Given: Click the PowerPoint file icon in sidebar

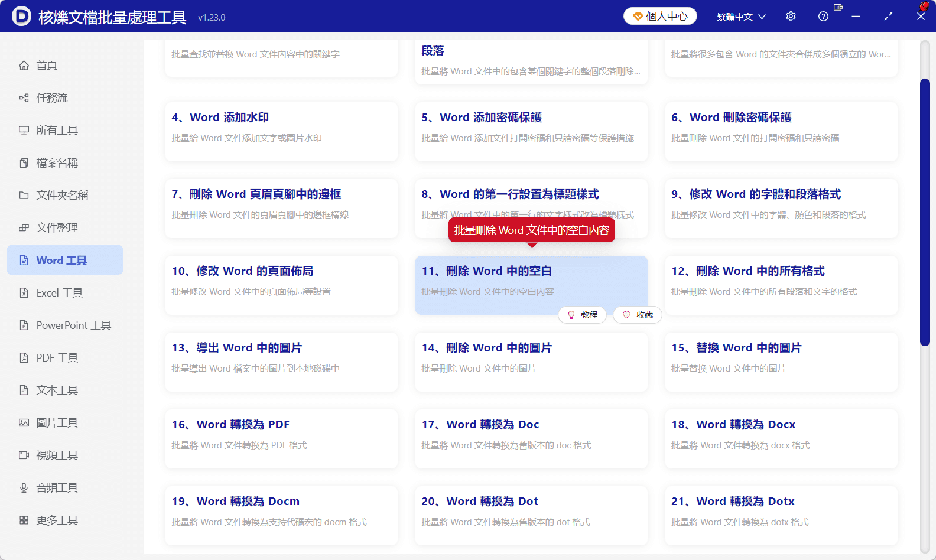Looking at the screenshot, I should (x=24, y=325).
